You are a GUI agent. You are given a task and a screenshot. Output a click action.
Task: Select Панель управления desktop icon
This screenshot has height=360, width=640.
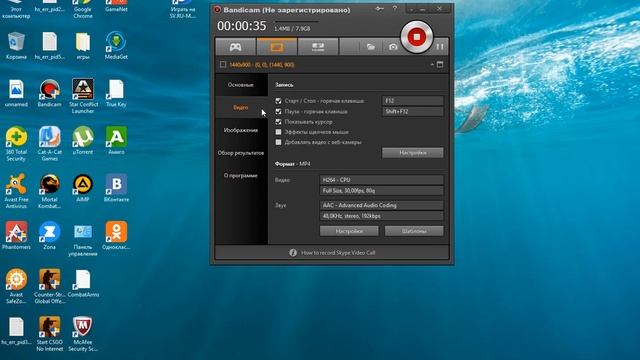[83, 239]
